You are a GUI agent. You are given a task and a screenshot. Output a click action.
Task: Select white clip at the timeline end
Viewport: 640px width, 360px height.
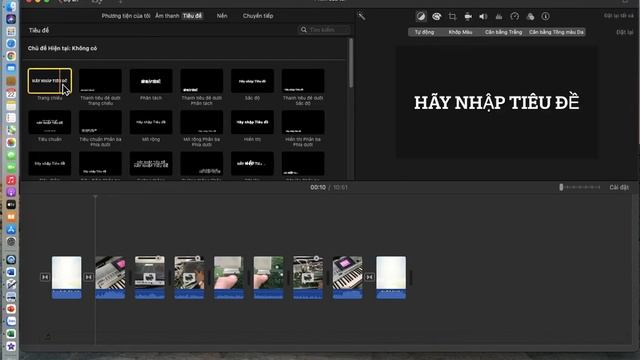[391, 277]
